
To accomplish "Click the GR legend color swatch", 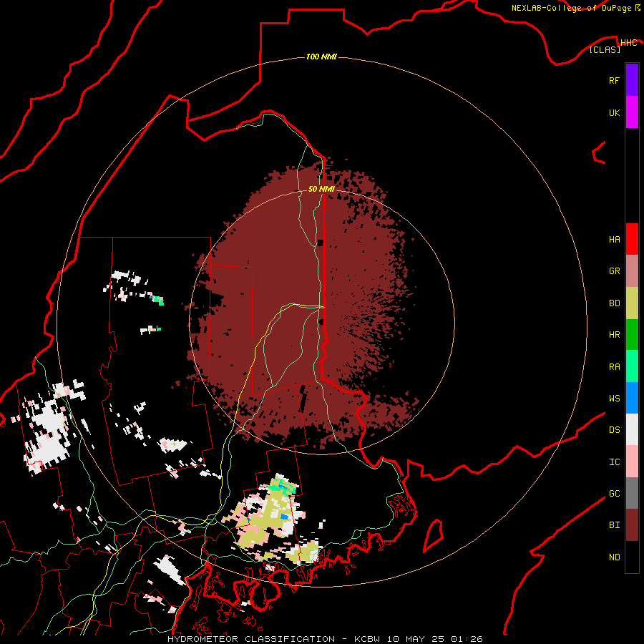I will pos(632,271).
